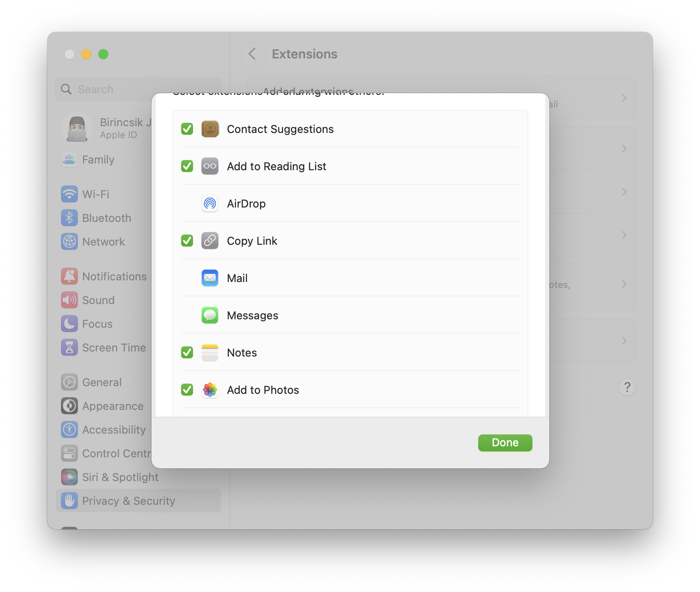Click the Mail envelope icon
The height and width of the screenshot is (592, 700).
pyautogui.click(x=210, y=278)
